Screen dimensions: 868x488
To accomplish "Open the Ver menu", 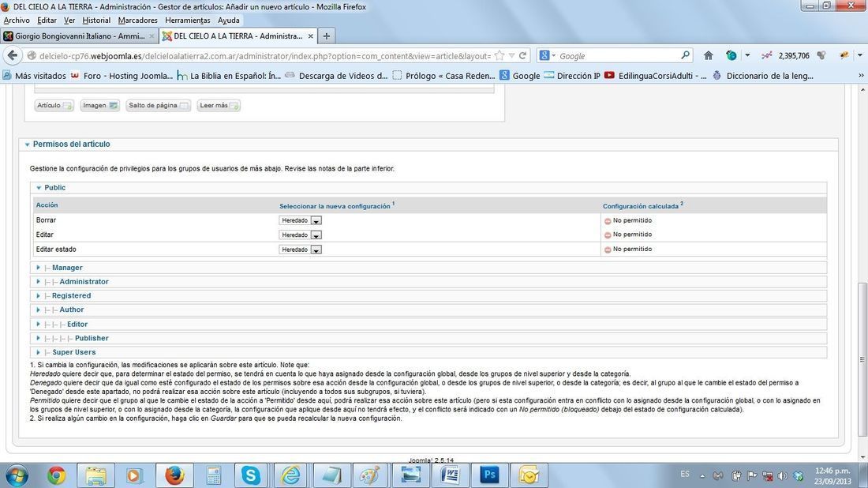I will click(69, 21).
